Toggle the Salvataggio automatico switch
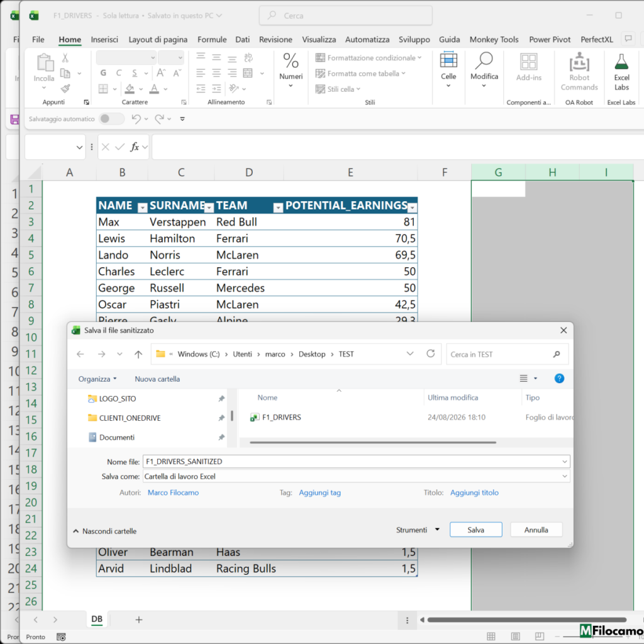The width and height of the screenshot is (644, 644). pos(111,119)
